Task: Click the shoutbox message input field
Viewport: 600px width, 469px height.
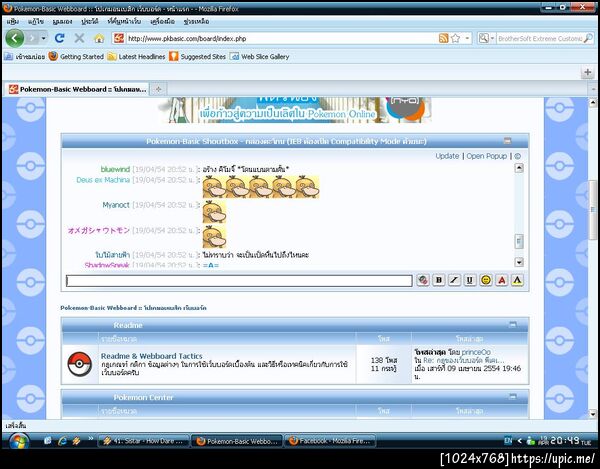Action: point(239,281)
